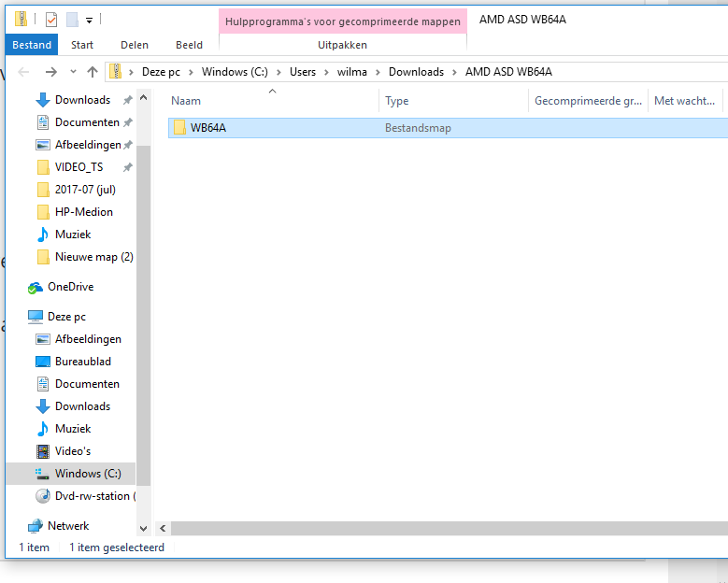728x583 pixels.
Task: Go back with the left arrow button
Action: point(23,72)
